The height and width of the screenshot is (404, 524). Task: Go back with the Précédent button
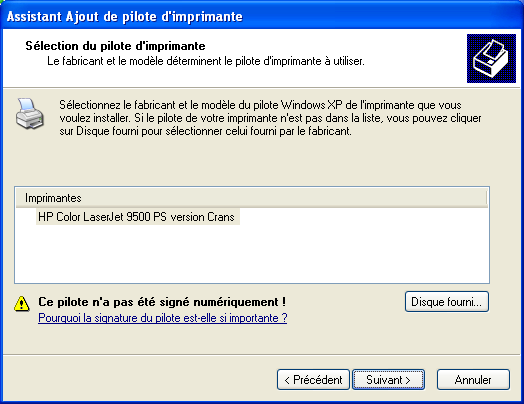point(313,380)
